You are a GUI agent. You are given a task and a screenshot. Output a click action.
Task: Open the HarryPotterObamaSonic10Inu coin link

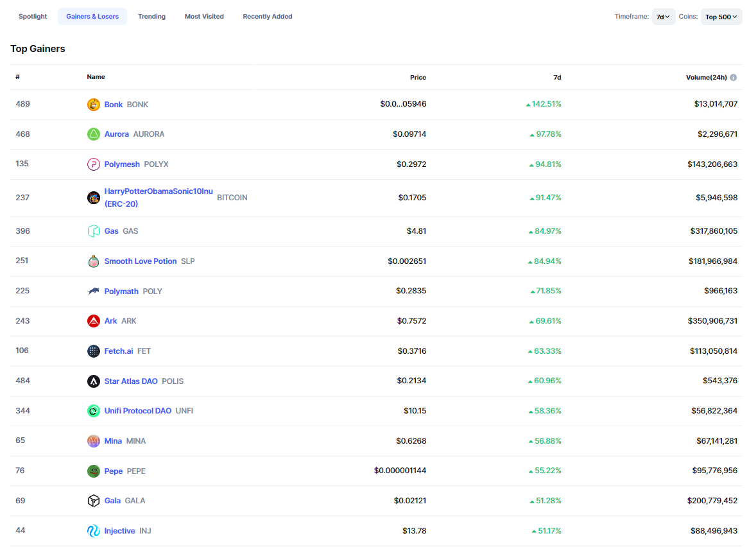tap(158, 191)
